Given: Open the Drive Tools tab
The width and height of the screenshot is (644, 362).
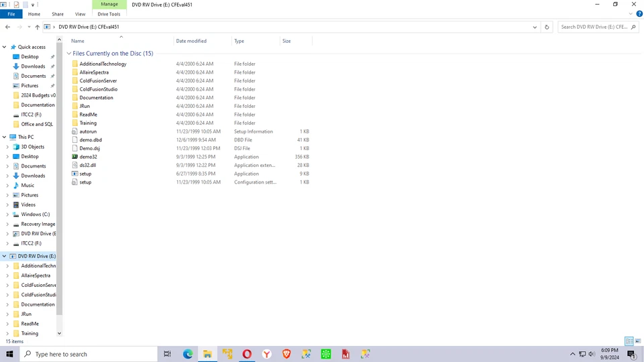Looking at the screenshot, I should [x=109, y=14].
